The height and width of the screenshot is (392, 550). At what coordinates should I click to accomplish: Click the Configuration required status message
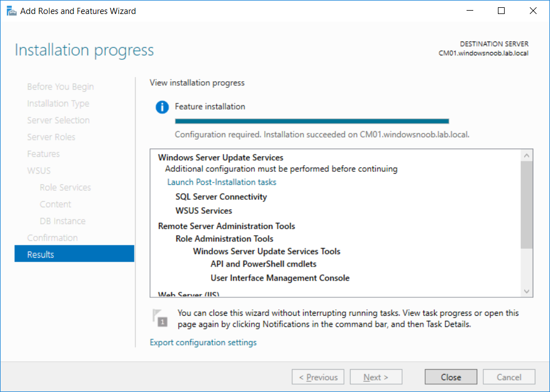[x=322, y=134]
